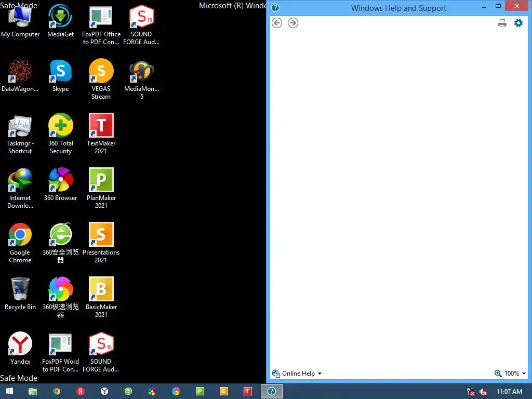Open the DataWagon shortcut

click(x=20, y=75)
